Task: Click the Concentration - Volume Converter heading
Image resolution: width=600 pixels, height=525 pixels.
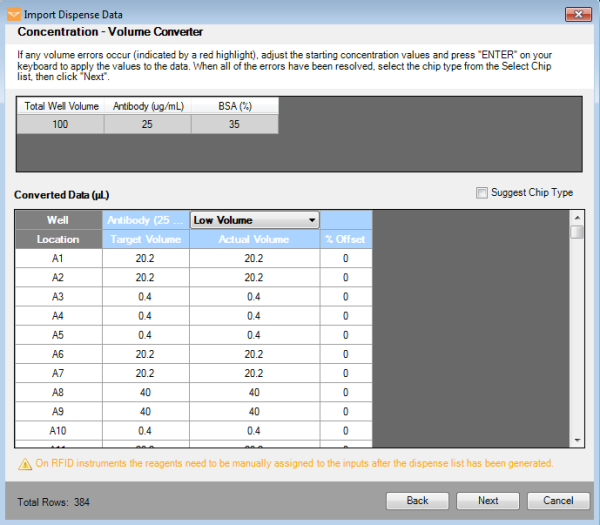Action: click(110, 32)
